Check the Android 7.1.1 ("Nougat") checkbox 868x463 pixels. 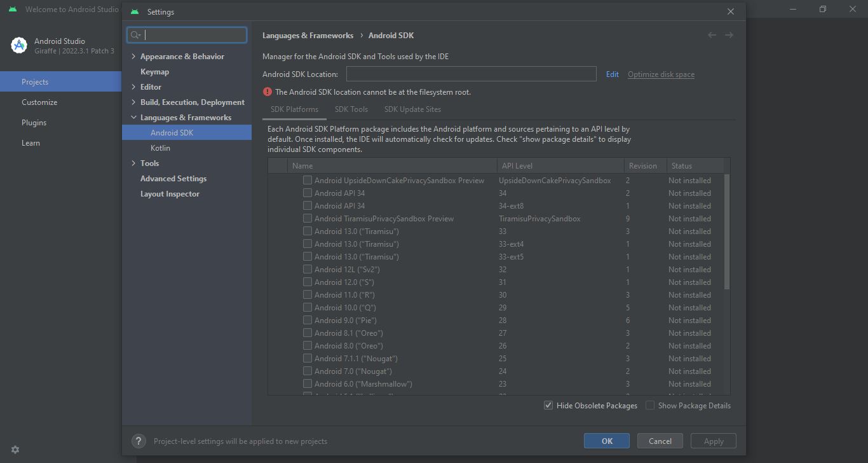pos(308,358)
